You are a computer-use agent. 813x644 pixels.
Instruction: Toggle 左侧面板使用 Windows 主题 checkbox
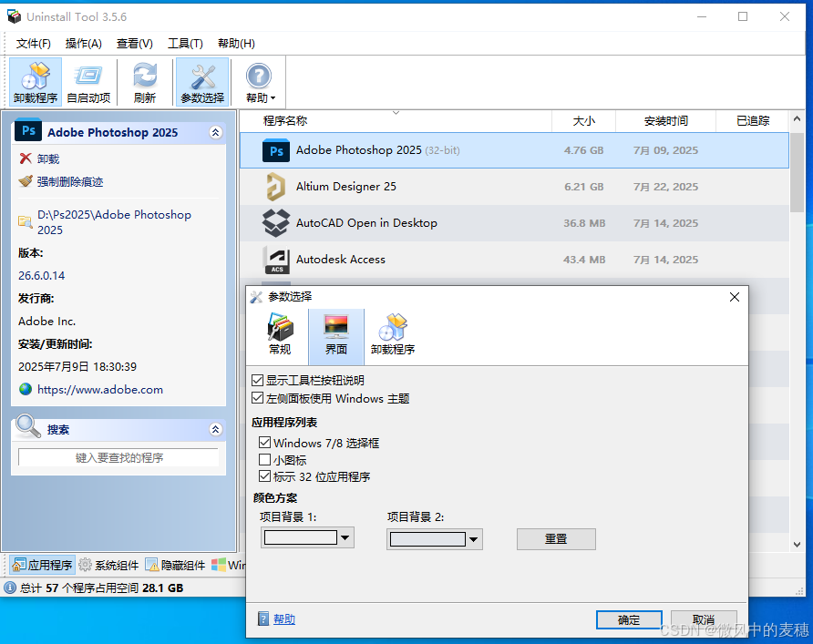click(257, 398)
